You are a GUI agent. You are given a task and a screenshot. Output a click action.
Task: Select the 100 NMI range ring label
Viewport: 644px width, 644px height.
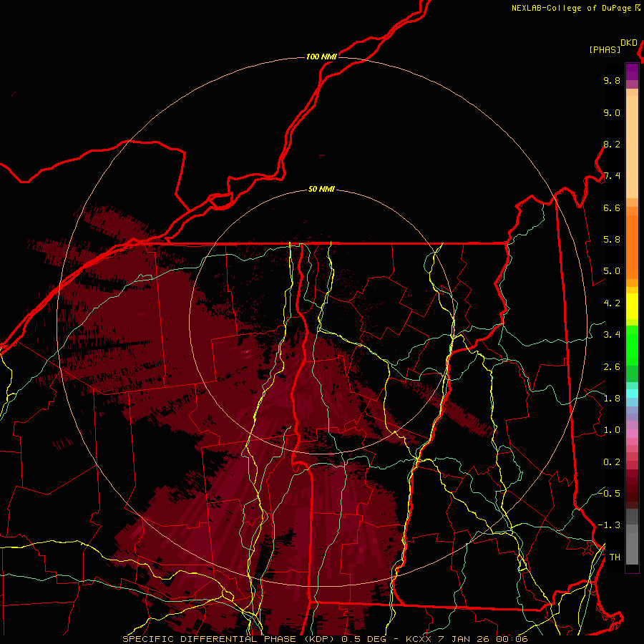click(x=321, y=57)
